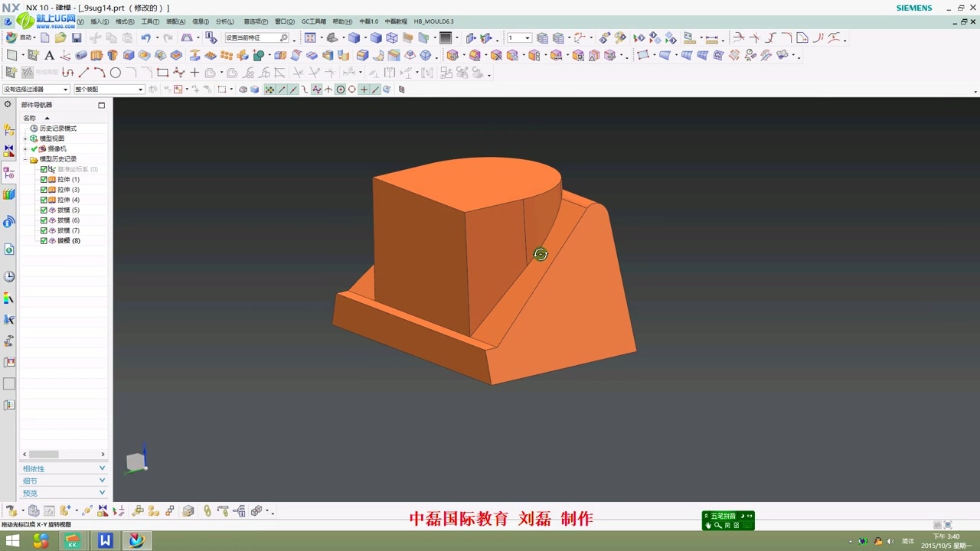The height and width of the screenshot is (551, 980).
Task: Open the HB_MOULD6.3 menu
Action: 433,21
